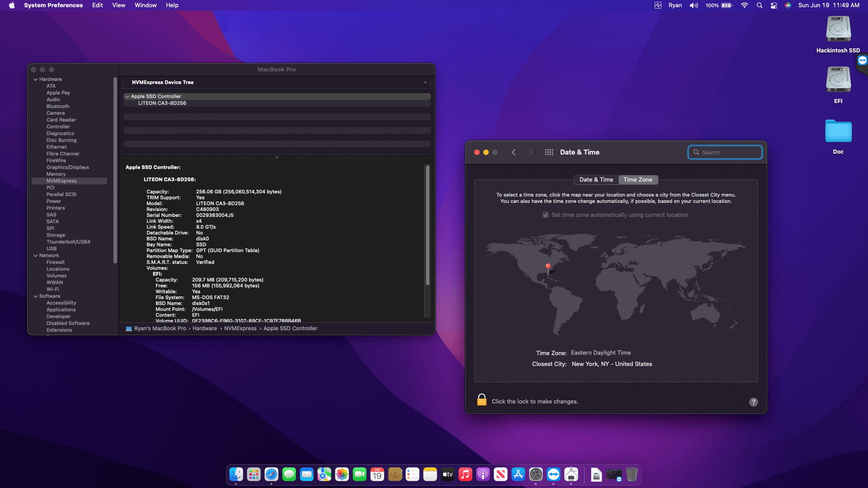Switch to the Time Zone tab
The image size is (868, 488).
638,180
